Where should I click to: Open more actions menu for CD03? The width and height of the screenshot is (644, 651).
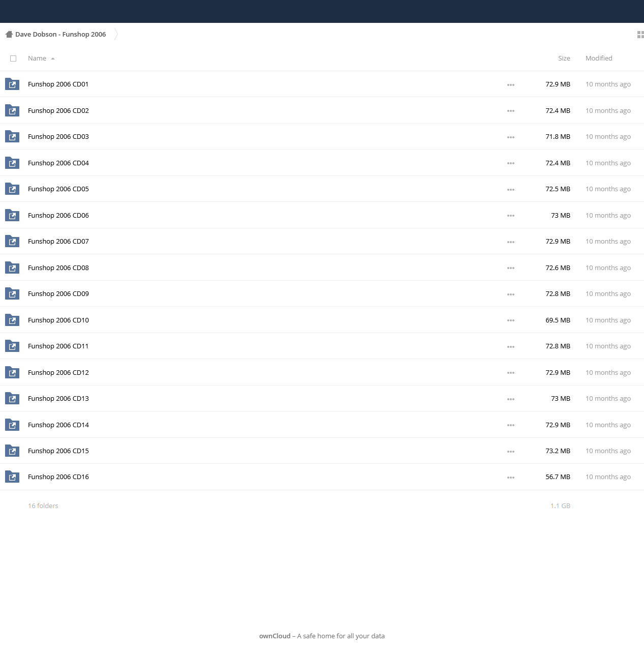coord(511,137)
